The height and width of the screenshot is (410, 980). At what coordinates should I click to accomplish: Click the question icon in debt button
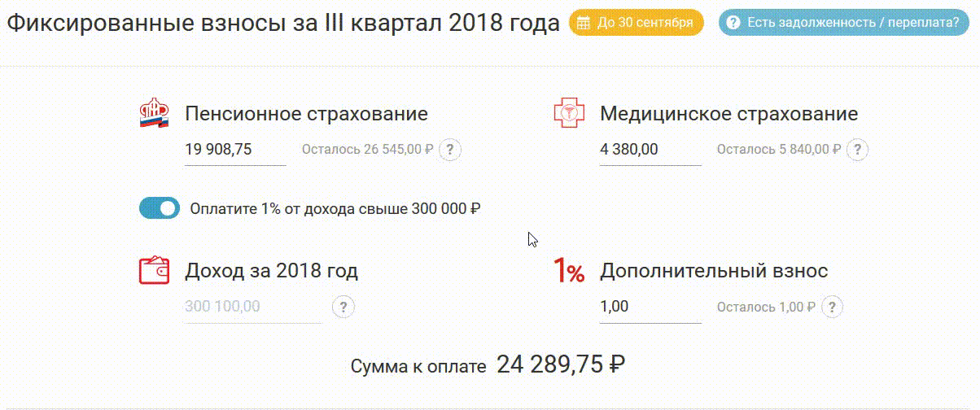tap(733, 23)
